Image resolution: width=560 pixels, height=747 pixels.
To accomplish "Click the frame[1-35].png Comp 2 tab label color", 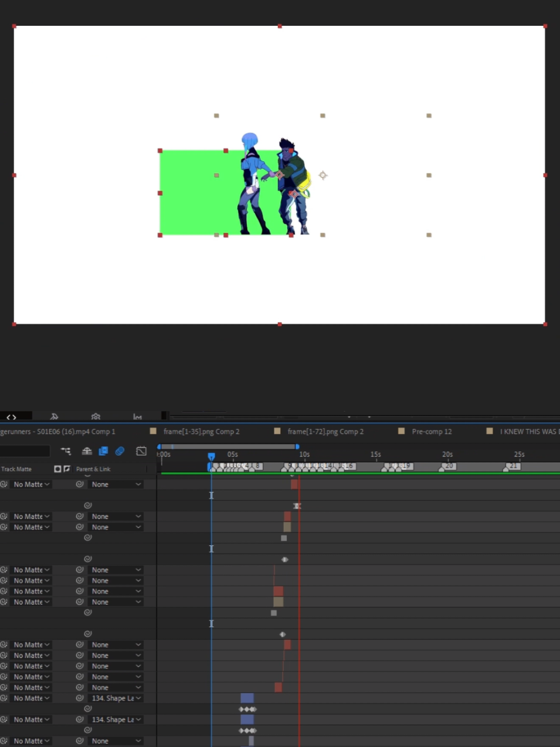I will click(153, 431).
